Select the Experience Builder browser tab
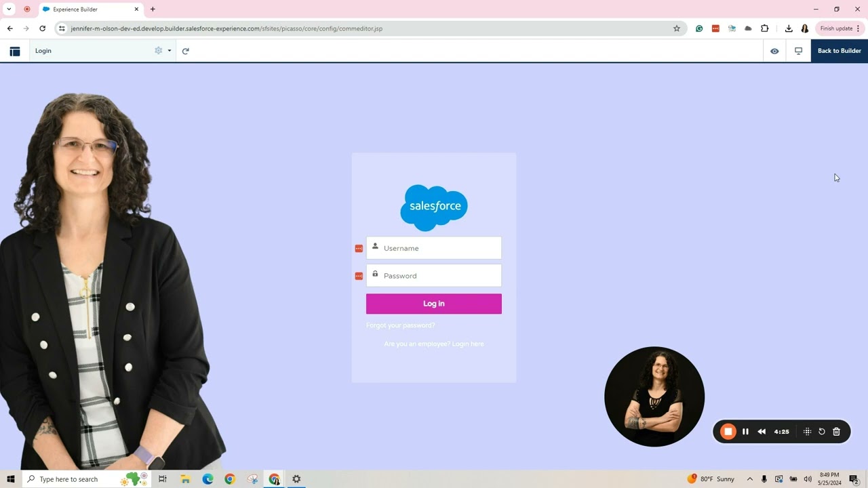Image resolution: width=868 pixels, height=488 pixels. pyautogui.click(x=90, y=9)
